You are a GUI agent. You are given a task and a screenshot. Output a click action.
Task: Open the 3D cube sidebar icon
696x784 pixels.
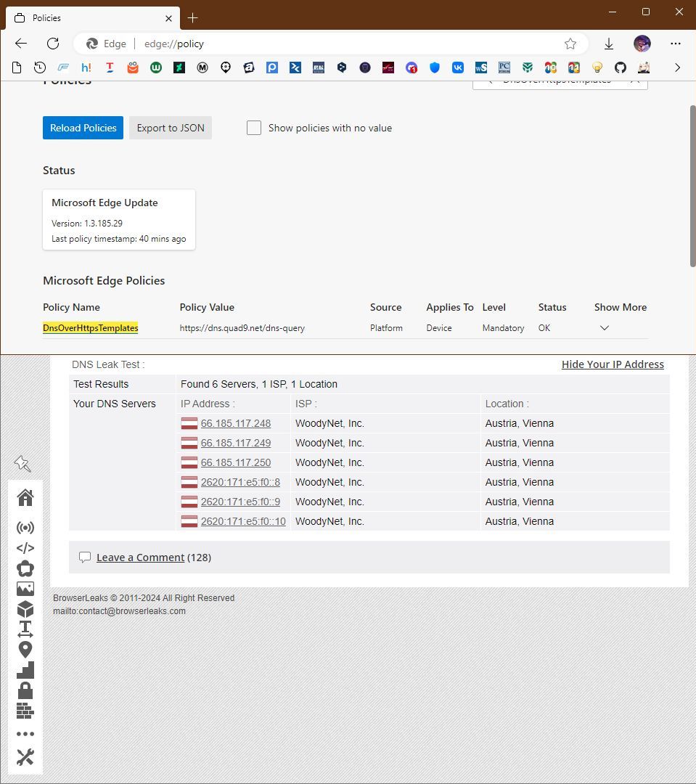(x=25, y=609)
